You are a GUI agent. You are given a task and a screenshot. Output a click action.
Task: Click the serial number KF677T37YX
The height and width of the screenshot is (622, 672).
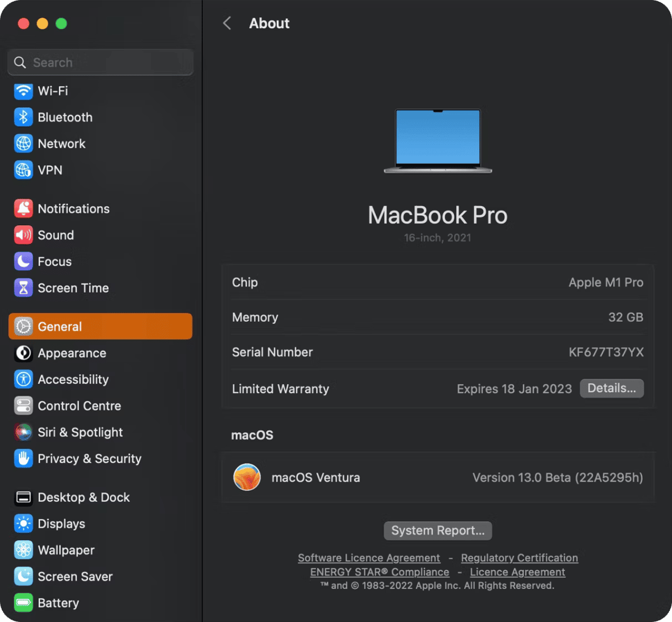(606, 352)
